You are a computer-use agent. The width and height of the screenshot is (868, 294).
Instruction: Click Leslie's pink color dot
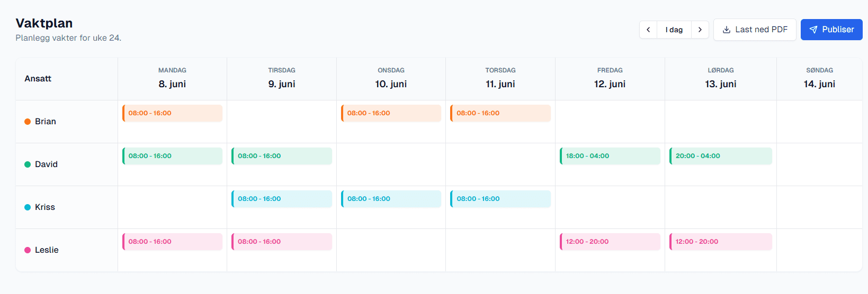(28, 250)
